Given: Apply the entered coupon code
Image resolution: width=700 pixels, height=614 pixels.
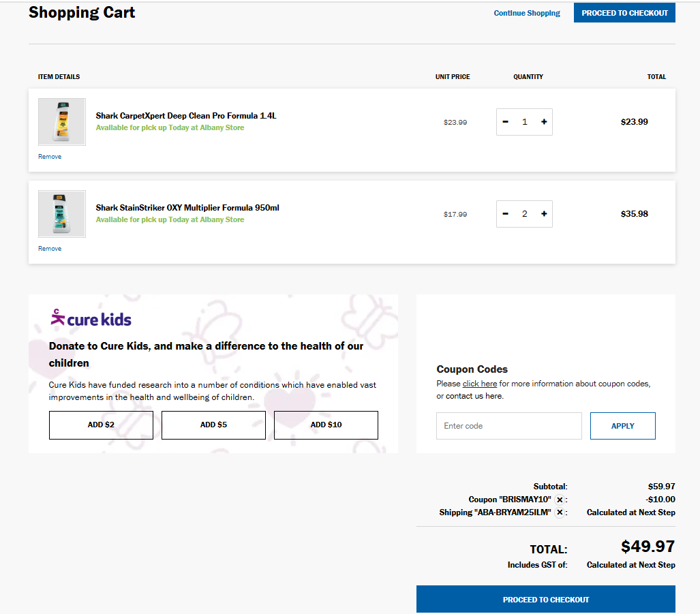Looking at the screenshot, I should point(623,426).
